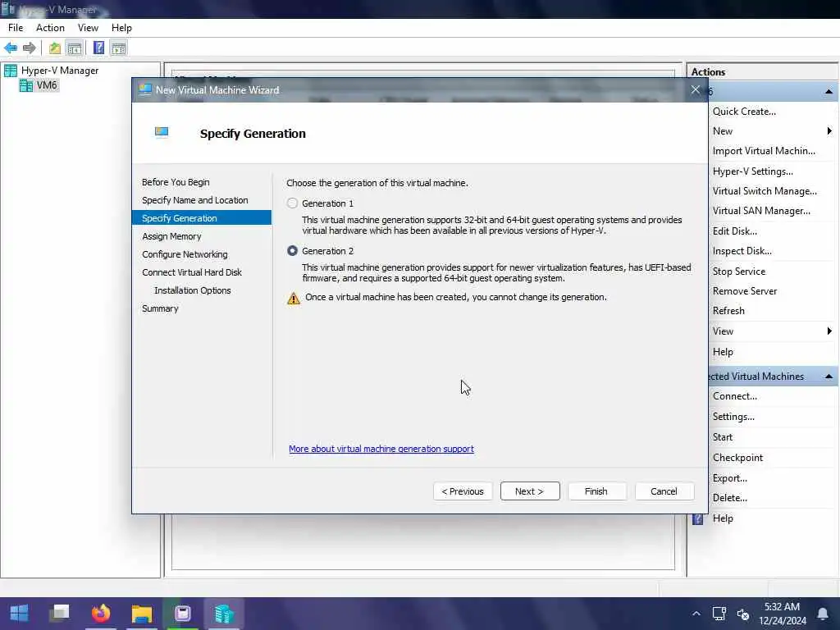
Task: Switch to Hyper-V Manager taskbar icon
Action: (224, 613)
